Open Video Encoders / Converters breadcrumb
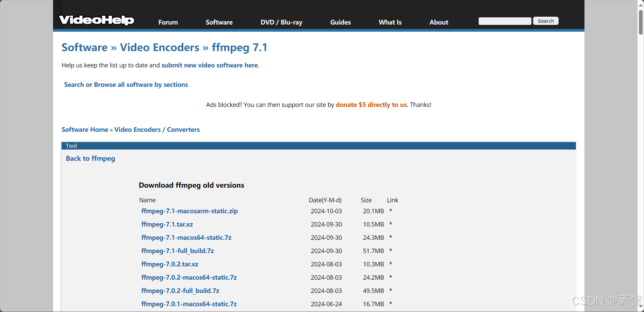The width and height of the screenshot is (644, 312). 157,129
